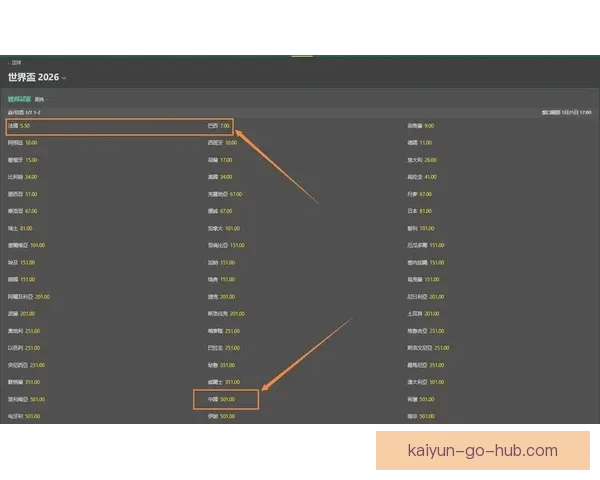The height and width of the screenshot is (480, 600).
Task: Click the back link above 世界杯 2026
Action: (16, 62)
